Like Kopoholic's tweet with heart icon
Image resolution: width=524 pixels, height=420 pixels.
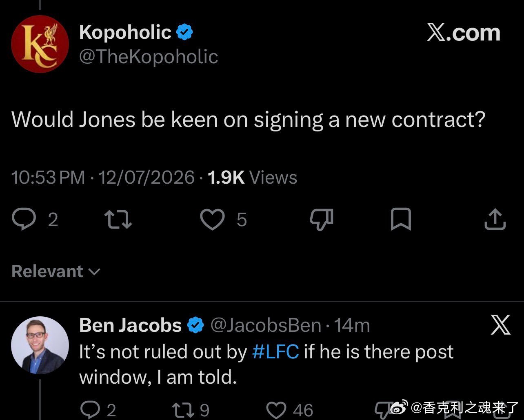(213, 220)
